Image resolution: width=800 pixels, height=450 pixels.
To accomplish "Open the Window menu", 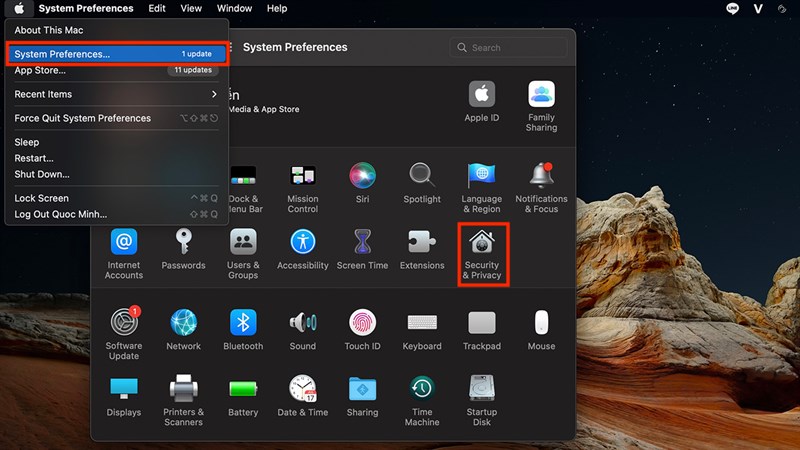I will pos(234,8).
